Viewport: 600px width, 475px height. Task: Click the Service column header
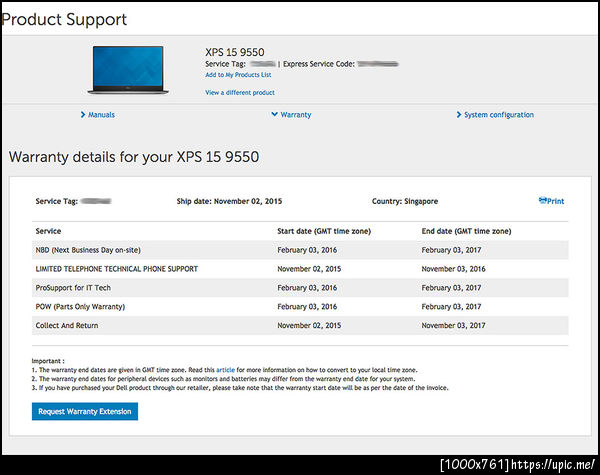click(x=48, y=231)
